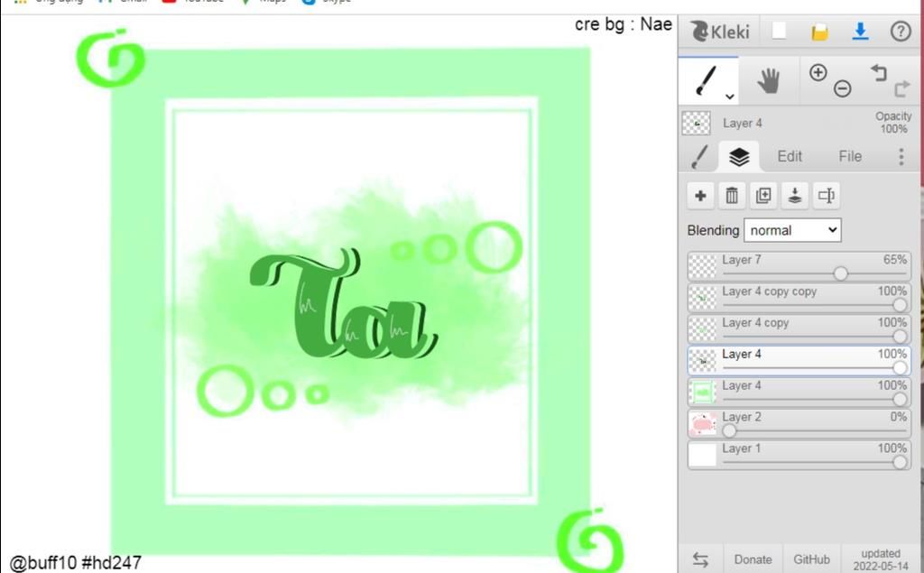Open the Donate link
This screenshot has height=573, width=924.
(753, 559)
